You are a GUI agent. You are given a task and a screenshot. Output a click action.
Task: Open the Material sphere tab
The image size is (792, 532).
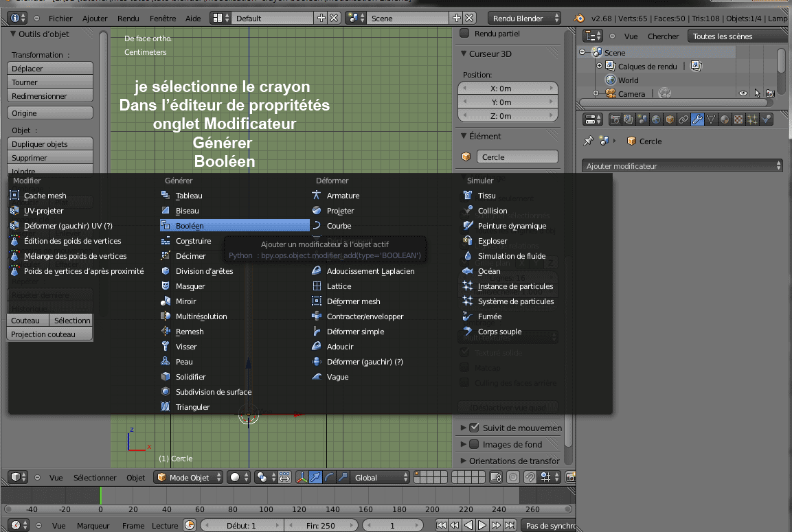(724, 119)
